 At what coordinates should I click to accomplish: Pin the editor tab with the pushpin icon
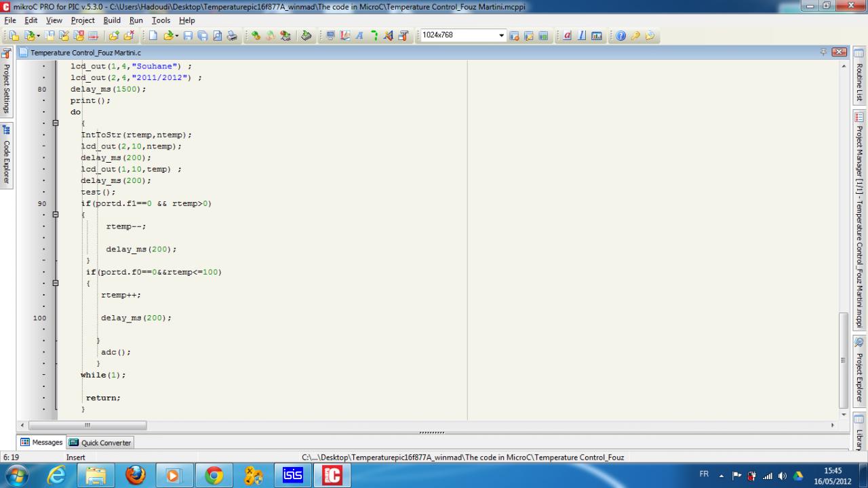pyautogui.click(x=824, y=52)
